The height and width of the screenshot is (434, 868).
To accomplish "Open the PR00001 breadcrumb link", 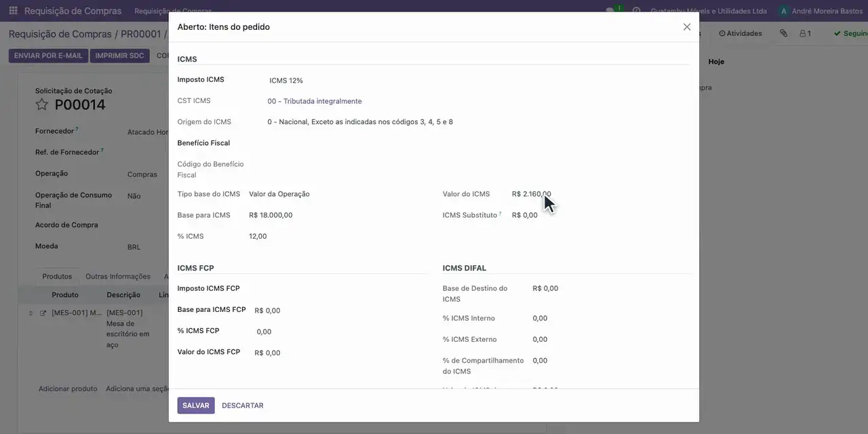I will pos(141,34).
